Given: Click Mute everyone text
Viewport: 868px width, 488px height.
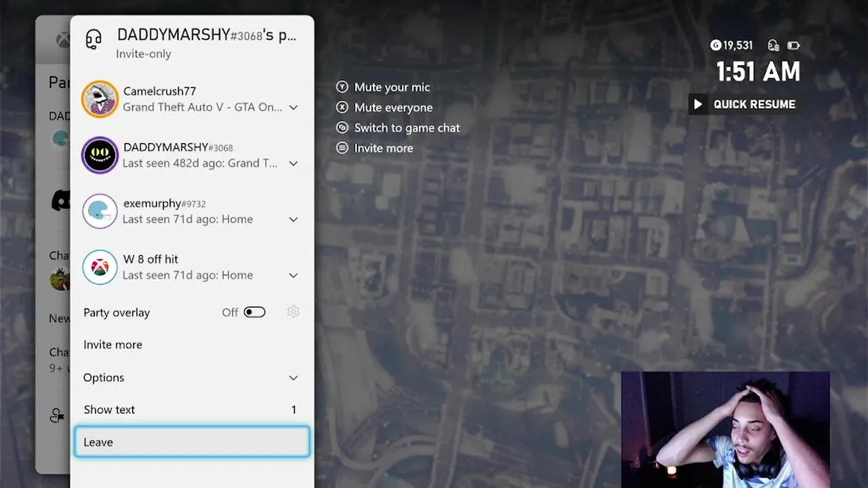Looking at the screenshot, I should point(393,108).
